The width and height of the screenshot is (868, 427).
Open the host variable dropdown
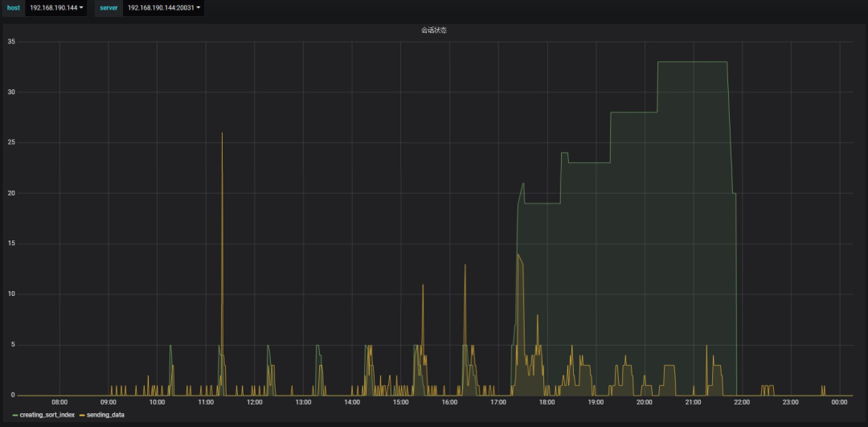pyautogui.click(x=56, y=8)
